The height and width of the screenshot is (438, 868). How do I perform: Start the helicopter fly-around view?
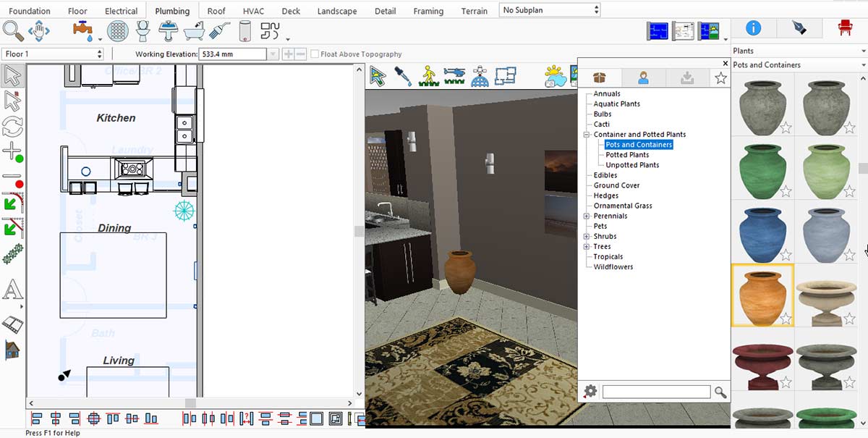pos(454,76)
